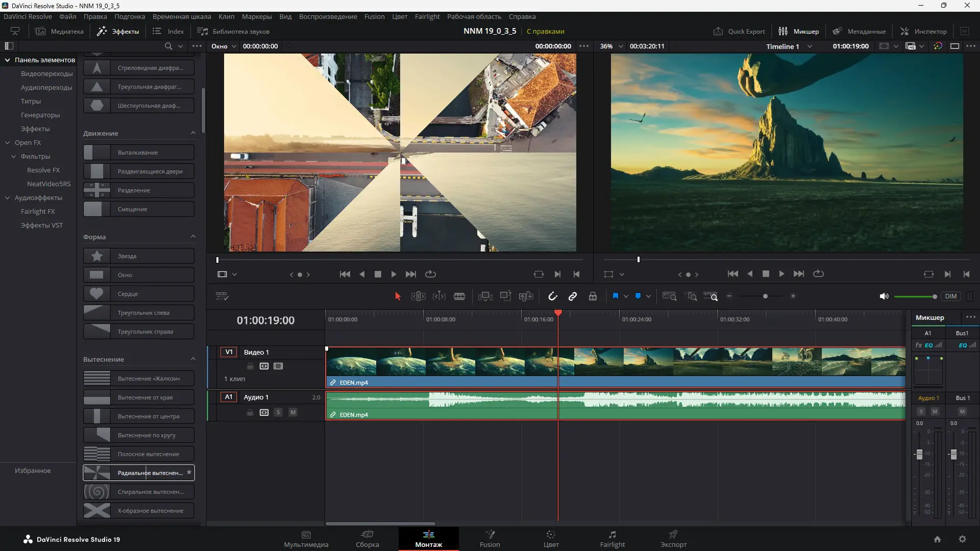Select the arrow selection mode tool

click(398, 296)
